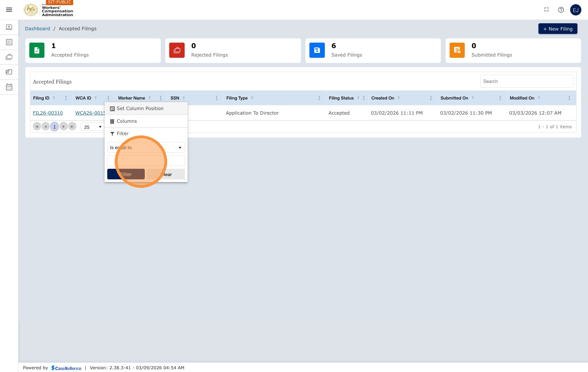
Task: Click the filter value text box
Action: (146, 161)
